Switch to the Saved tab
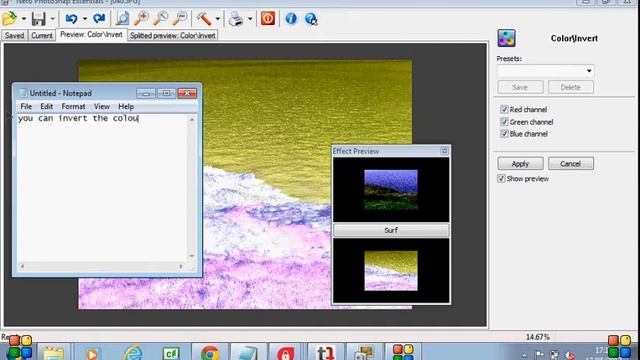The image size is (640, 360). [14, 36]
